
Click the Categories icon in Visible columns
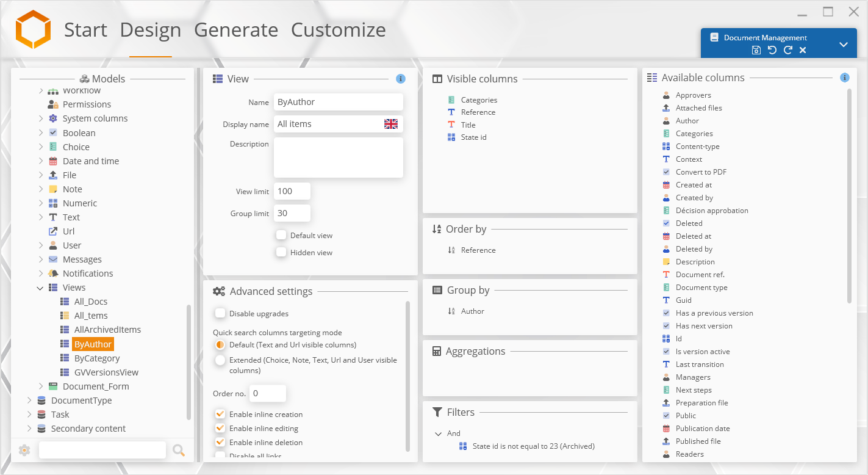click(451, 100)
